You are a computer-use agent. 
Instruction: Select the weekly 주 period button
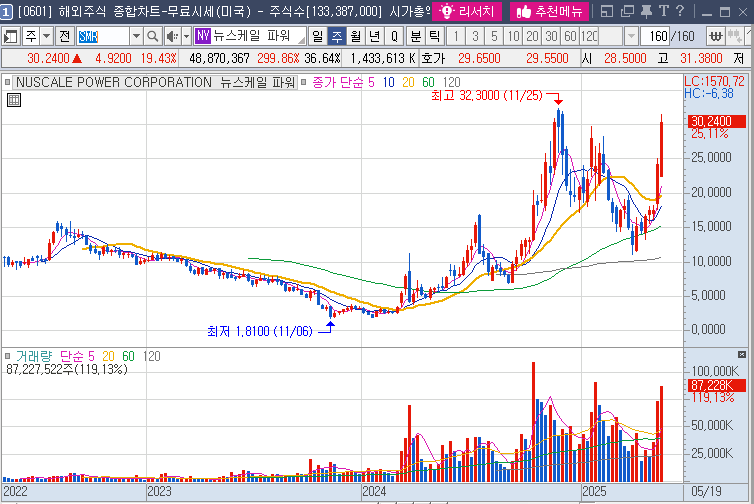tap(337, 36)
